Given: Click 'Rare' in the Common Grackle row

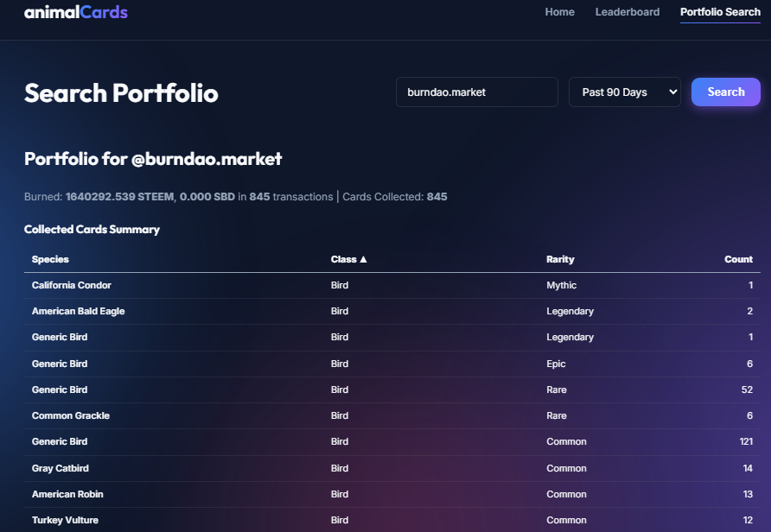Looking at the screenshot, I should (x=557, y=415).
